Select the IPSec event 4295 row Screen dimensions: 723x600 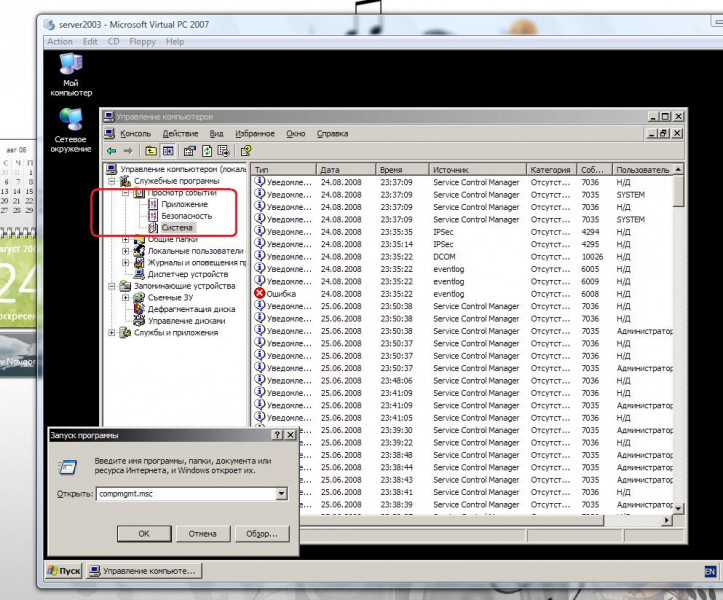462,244
